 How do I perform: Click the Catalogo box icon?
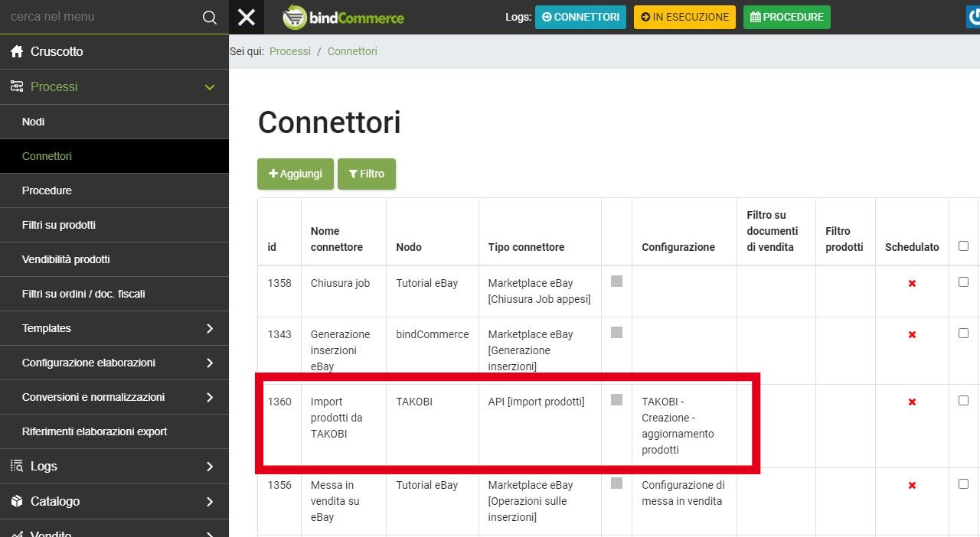[17, 501]
